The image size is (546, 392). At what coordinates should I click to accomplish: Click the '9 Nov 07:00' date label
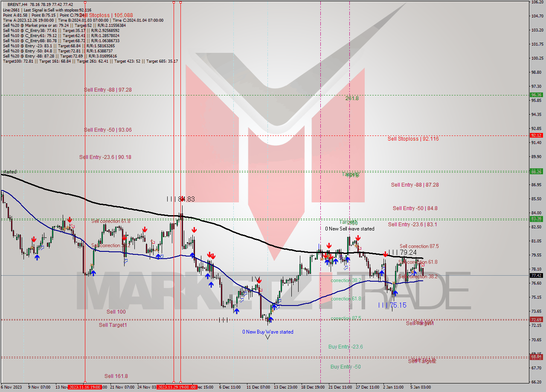(40, 387)
